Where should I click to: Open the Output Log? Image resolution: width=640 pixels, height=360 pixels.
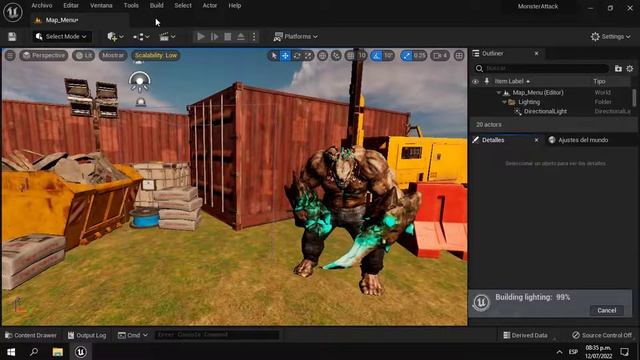tap(87, 336)
